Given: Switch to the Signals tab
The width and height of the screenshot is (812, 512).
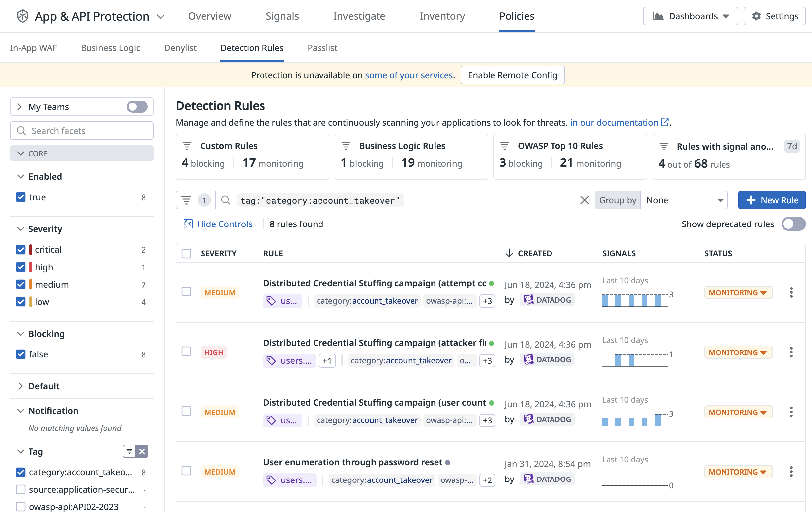Looking at the screenshot, I should click(x=282, y=16).
